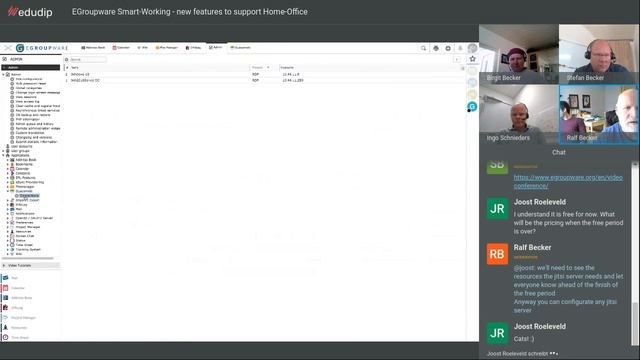Click the list search input field
The image size is (640, 360).
(88, 60)
